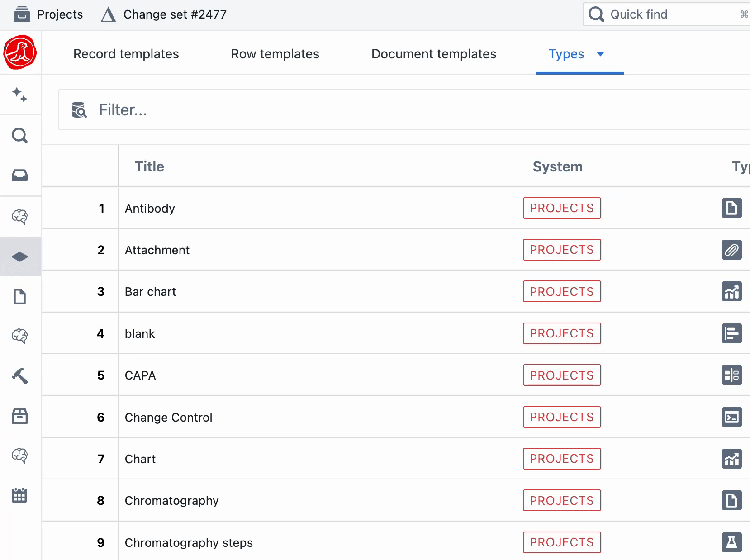Click the topmost brain icon in the sidebar
This screenshot has width=750, height=560.
point(20,216)
